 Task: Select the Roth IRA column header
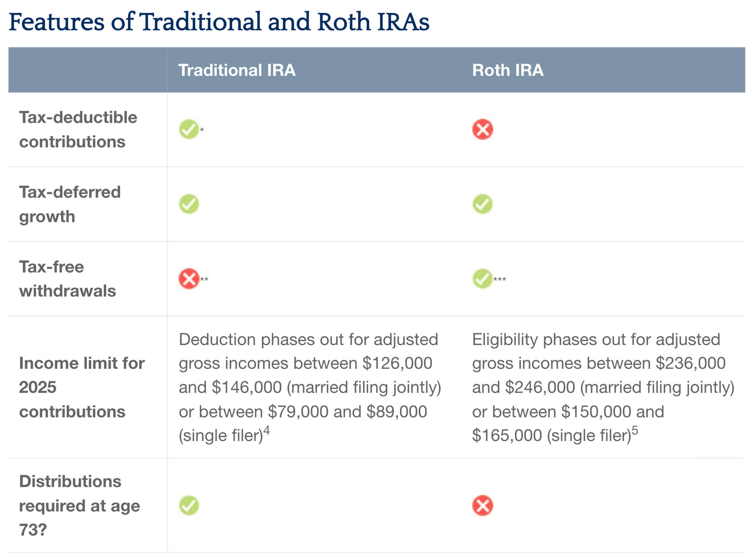pyautogui.click(x=508, y=70)
